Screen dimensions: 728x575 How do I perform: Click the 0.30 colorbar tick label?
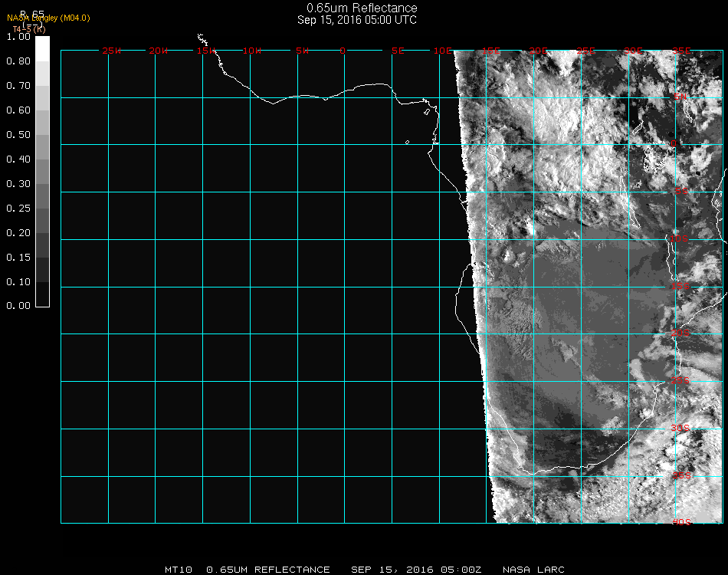pyautogui.click(x=18, y=184)
